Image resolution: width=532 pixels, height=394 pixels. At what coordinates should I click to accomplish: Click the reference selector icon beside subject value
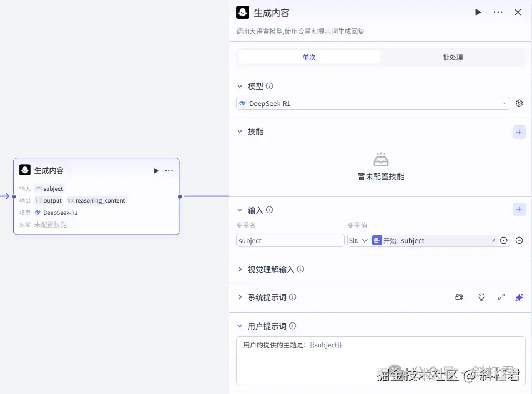tap(504, 240)
